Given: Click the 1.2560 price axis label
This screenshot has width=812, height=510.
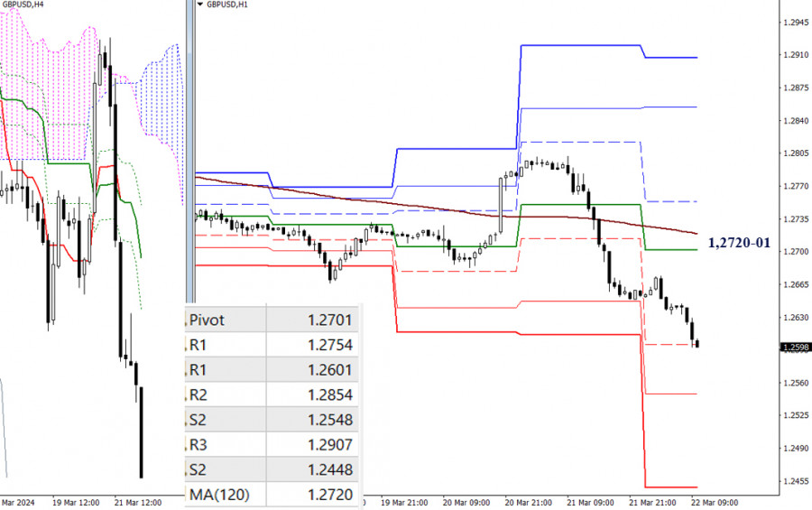Looking at the screenshot, I should [x=797, y=383].
